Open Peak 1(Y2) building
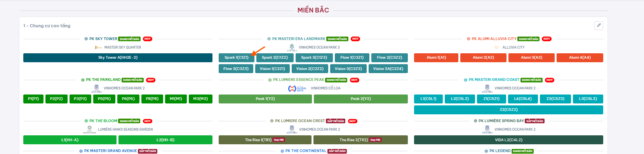The image size is (644, 154). (x=265, y=99)
